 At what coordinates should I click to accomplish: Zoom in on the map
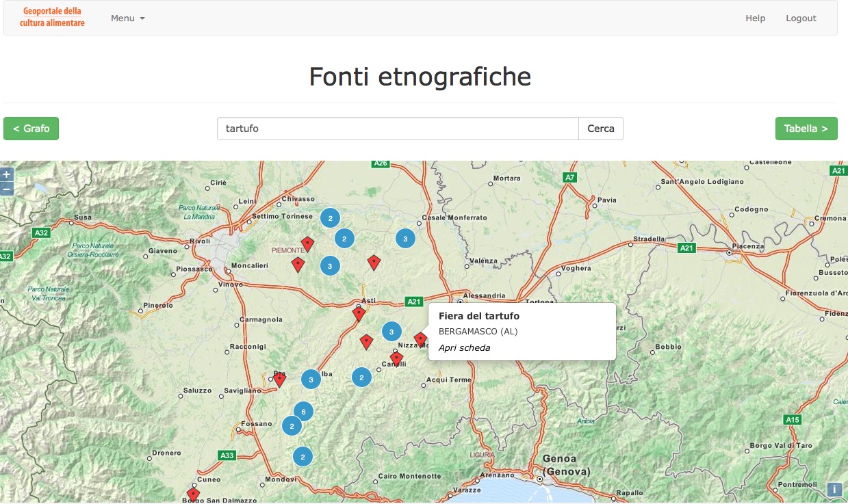point(7,174)
